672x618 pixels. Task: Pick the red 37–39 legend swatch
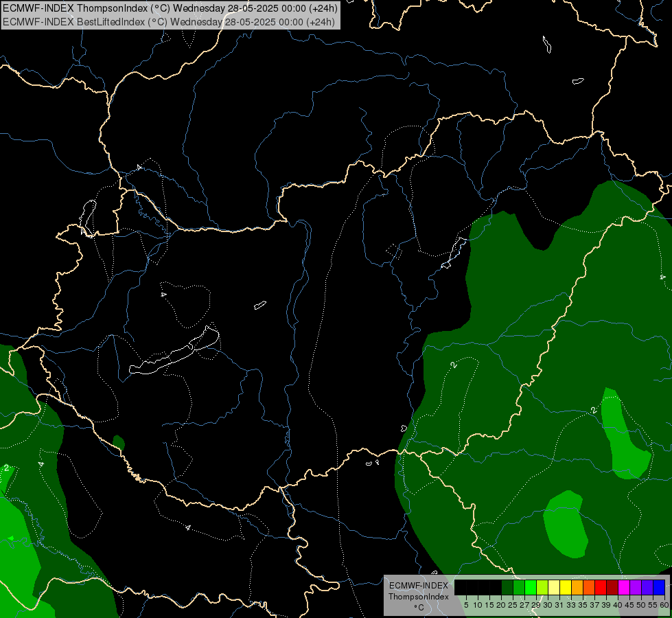601,587
